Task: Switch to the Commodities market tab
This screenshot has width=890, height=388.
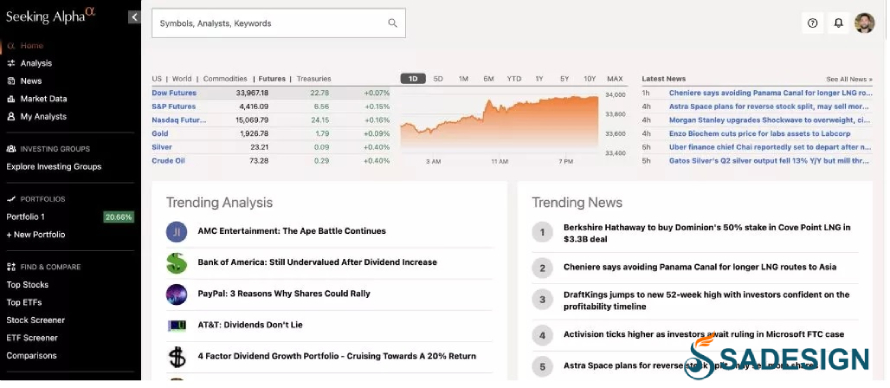Action: point(225,79)
